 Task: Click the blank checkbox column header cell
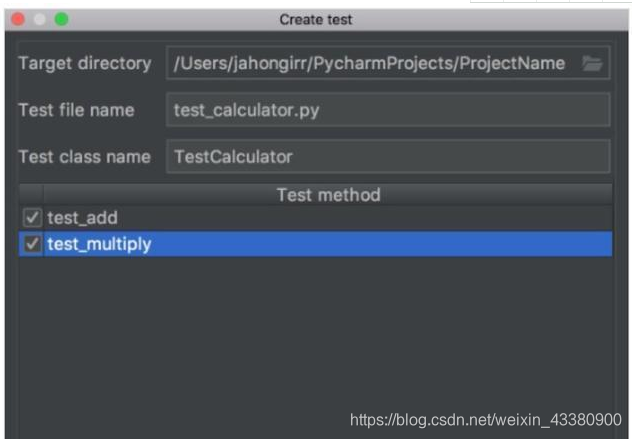(32, 195)
